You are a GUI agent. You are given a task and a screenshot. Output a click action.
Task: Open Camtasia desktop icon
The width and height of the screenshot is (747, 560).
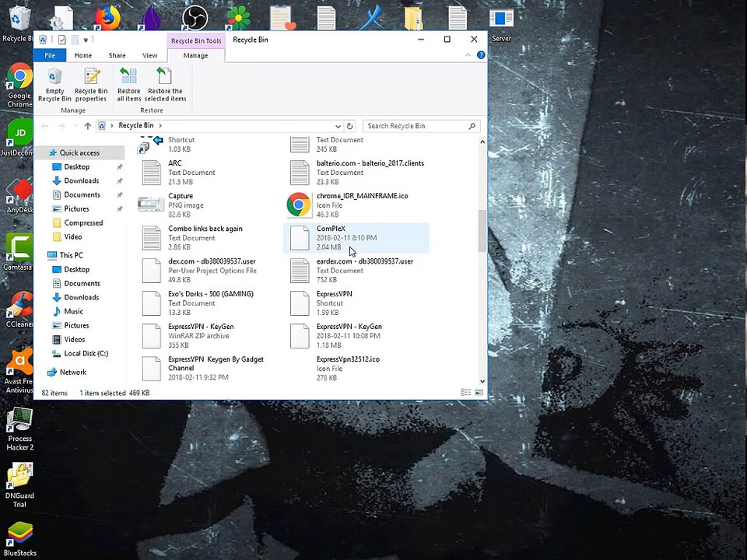point(18,252)
